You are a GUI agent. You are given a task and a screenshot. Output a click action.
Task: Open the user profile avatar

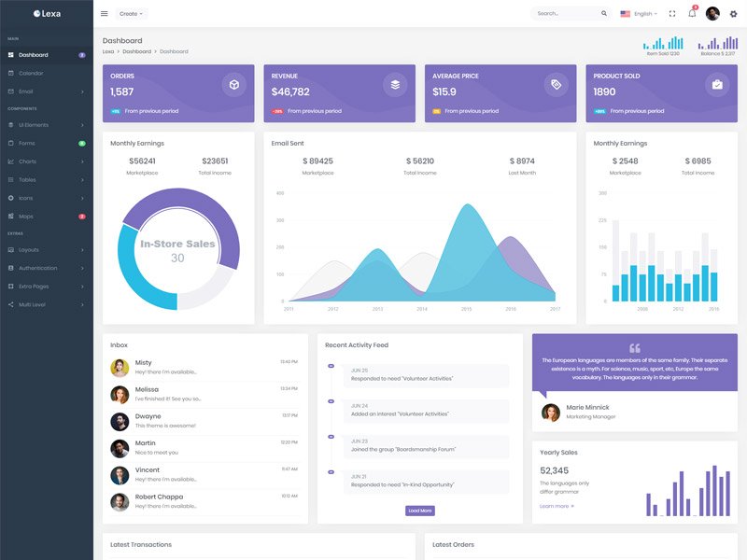coord(712,14)
